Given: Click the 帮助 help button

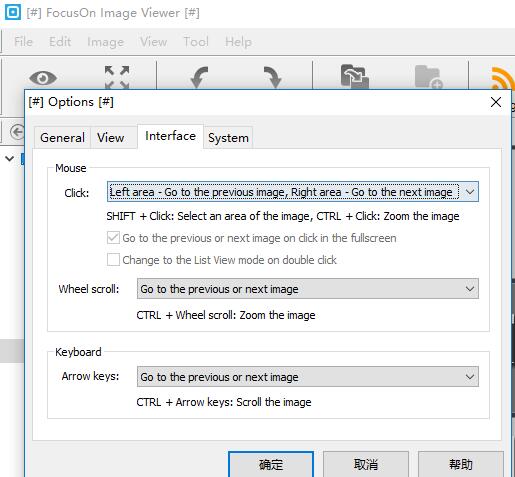Looking at the screenshot, I should point(461,464).
